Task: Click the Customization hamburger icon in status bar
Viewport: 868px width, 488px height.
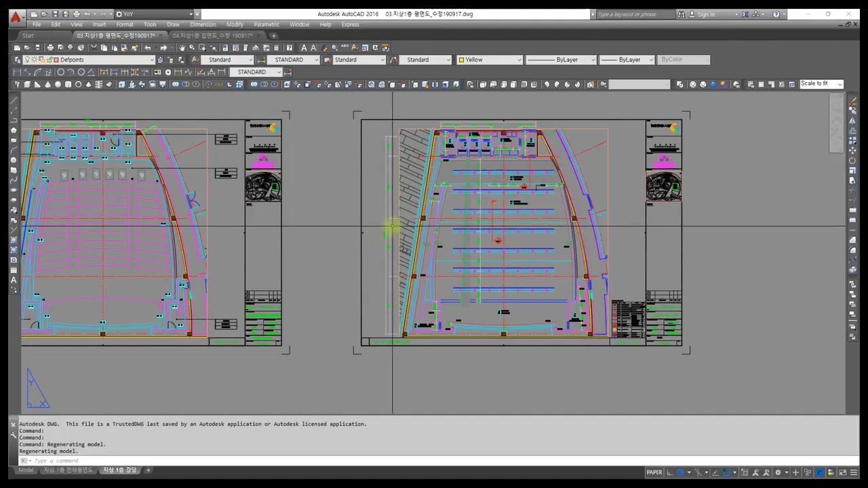Action: 853,472
